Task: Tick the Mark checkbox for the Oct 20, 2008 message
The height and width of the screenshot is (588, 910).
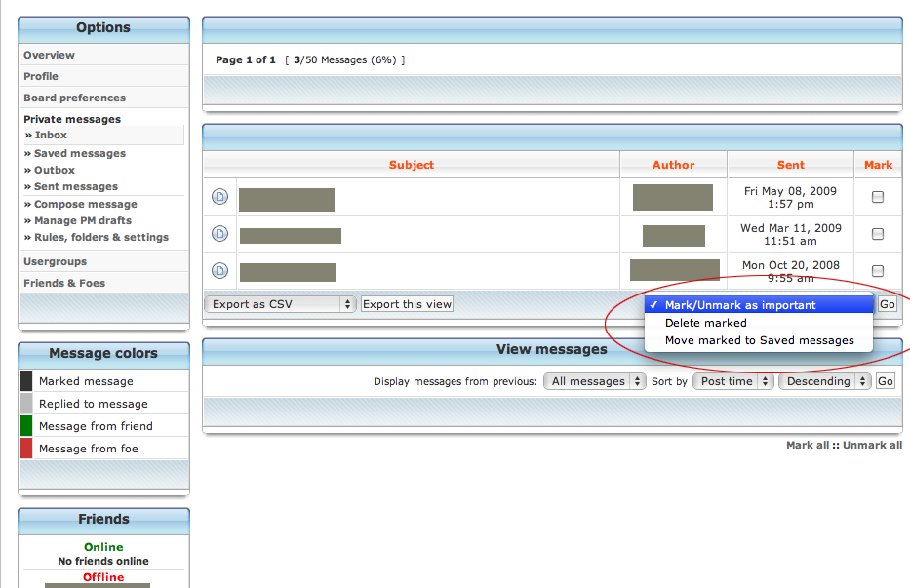Action: point(878,270)
